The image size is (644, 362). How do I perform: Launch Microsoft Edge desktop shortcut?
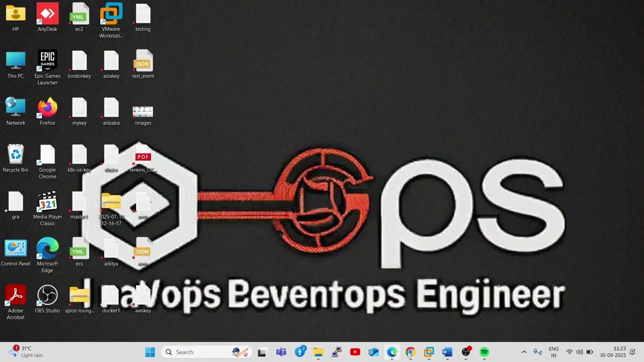(47, 255)
